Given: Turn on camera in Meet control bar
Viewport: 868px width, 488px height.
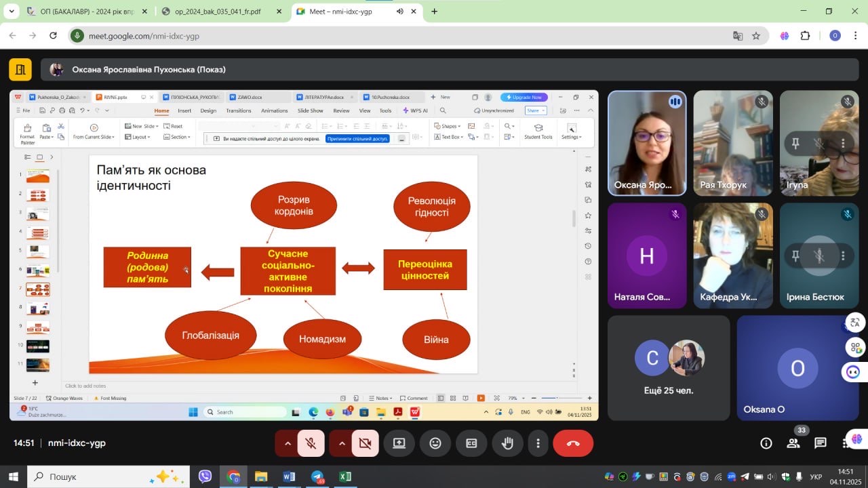Looking at the screenshot, I should click(x=365, y=443).
